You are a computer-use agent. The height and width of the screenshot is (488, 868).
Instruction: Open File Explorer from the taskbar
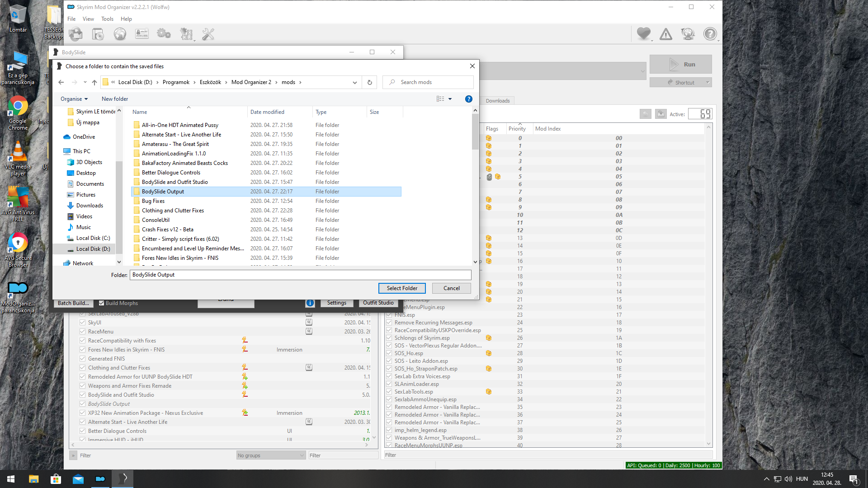(33, 479)
